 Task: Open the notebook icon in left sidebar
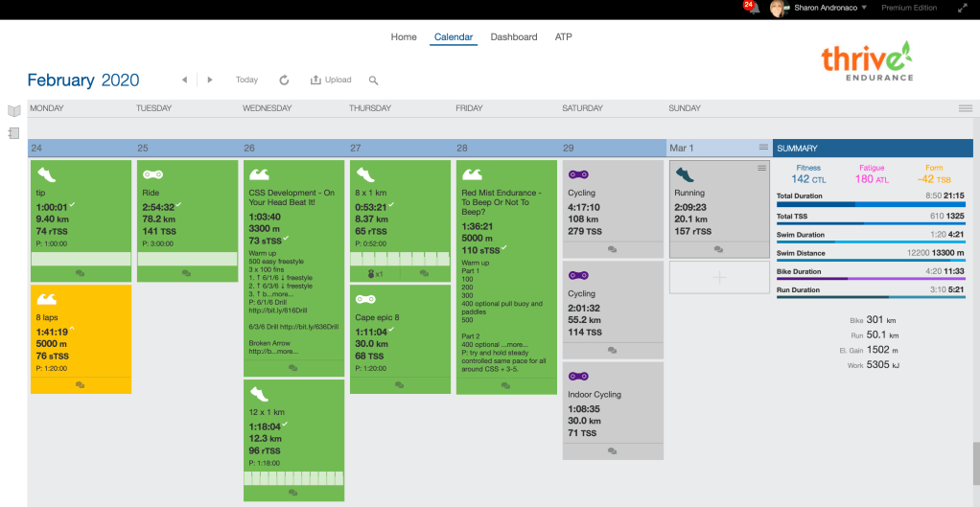coord(13,133)
